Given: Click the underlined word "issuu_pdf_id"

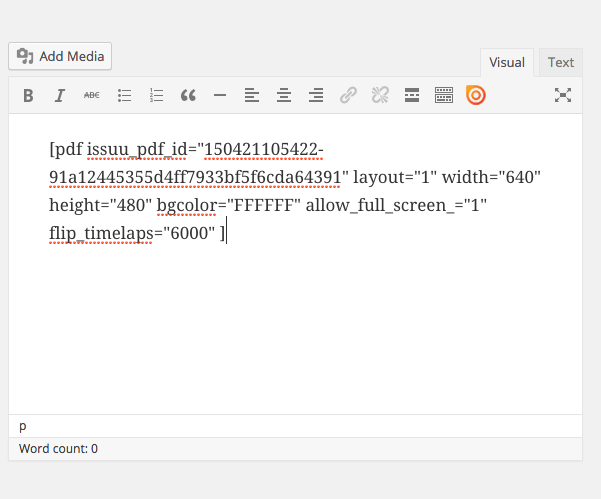Looking at the screenshot, I should [x=137, y=149].
